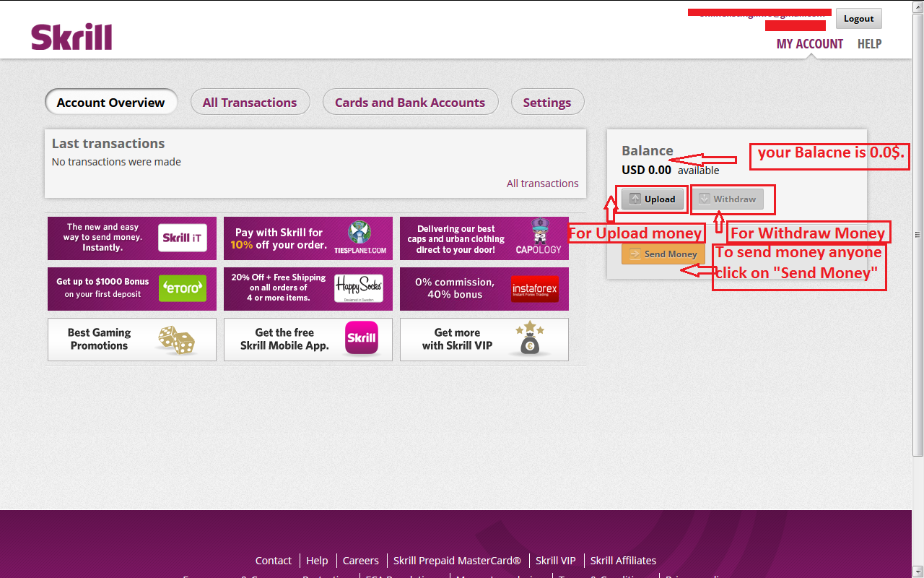The height and width of the screenshot is (578, 924).
Task: Select the Account Overview tab
Action: (111, 102)
